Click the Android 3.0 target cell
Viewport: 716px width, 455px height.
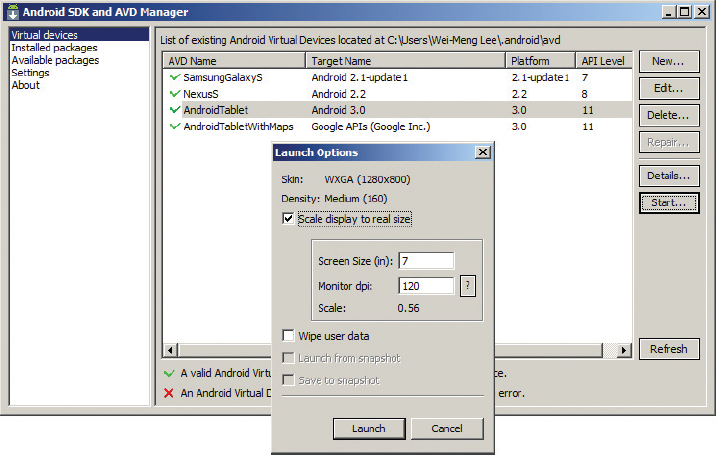[338, 110]
